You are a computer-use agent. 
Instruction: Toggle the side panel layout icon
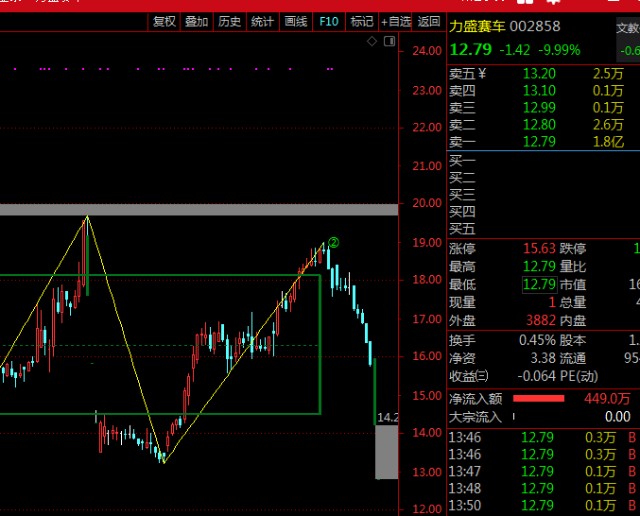[389, 41]
